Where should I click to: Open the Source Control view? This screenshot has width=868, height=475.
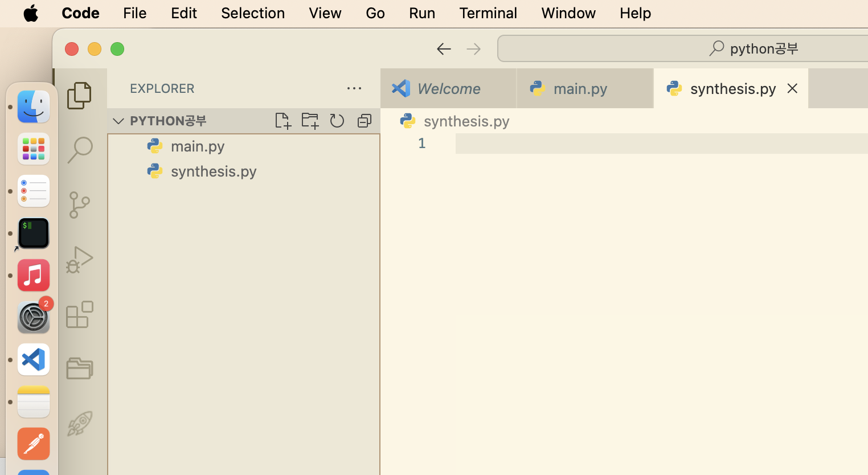point(80,205)
